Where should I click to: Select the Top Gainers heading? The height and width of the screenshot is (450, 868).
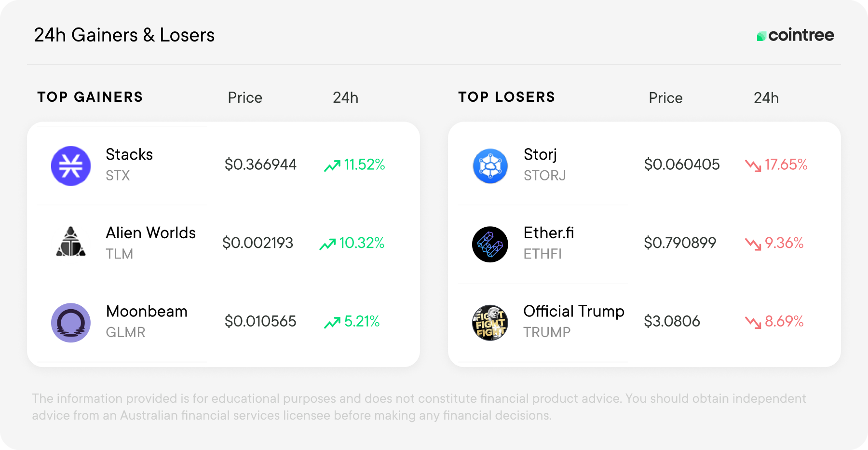pos(90,97)
